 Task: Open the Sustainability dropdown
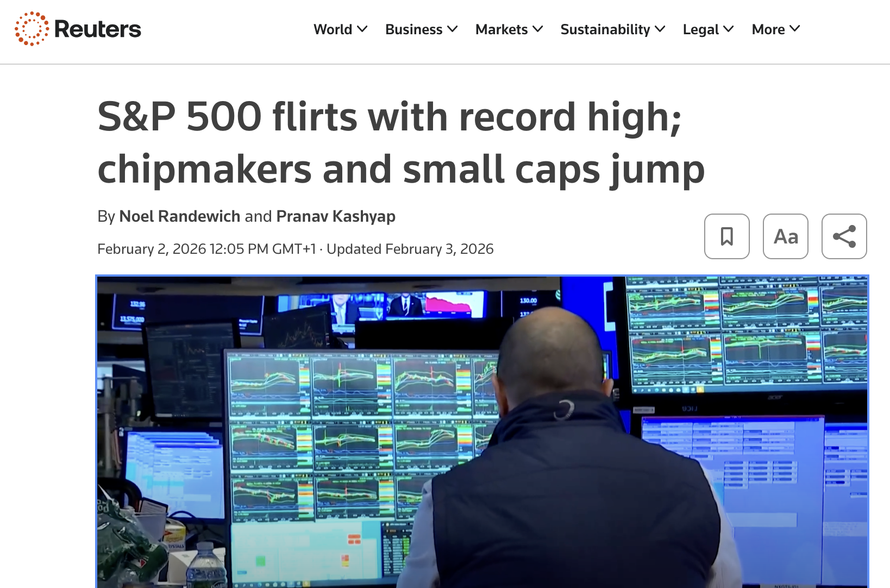click(613, 29)
